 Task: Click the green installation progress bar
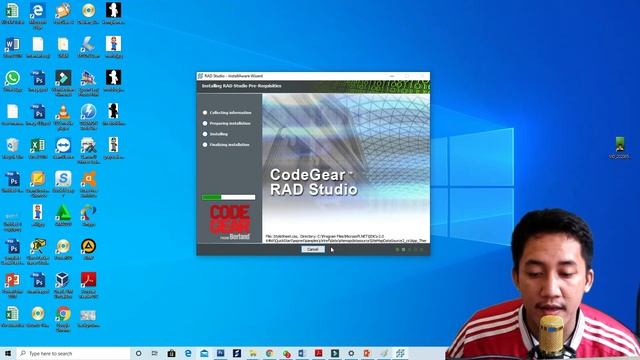(x=228, y=197)
